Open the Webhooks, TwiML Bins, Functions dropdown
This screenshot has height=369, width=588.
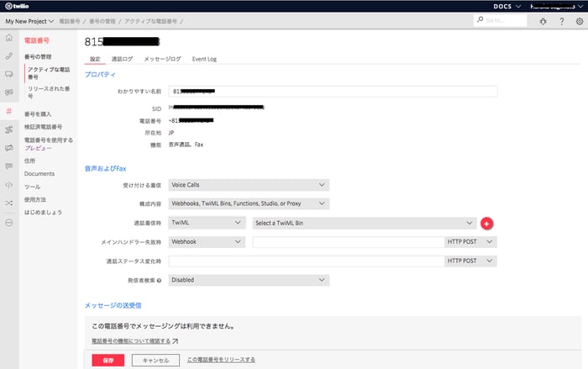click(249, 203)
